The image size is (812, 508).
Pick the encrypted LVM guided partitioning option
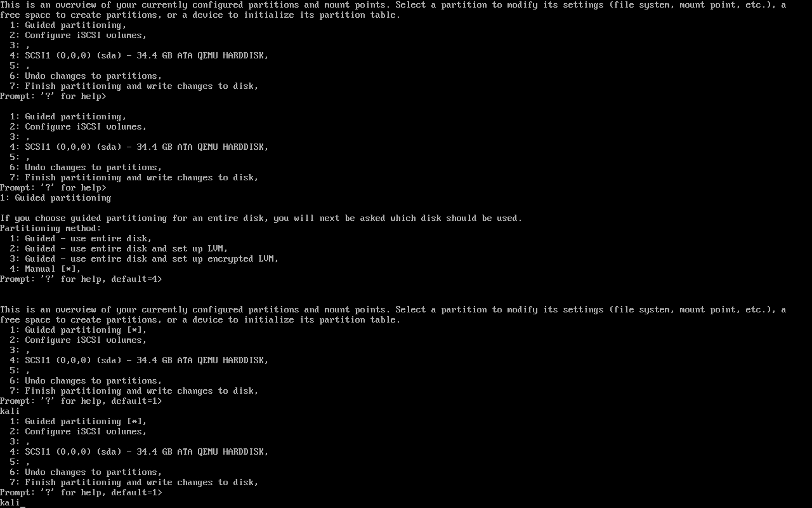click(x=144, y=258)
